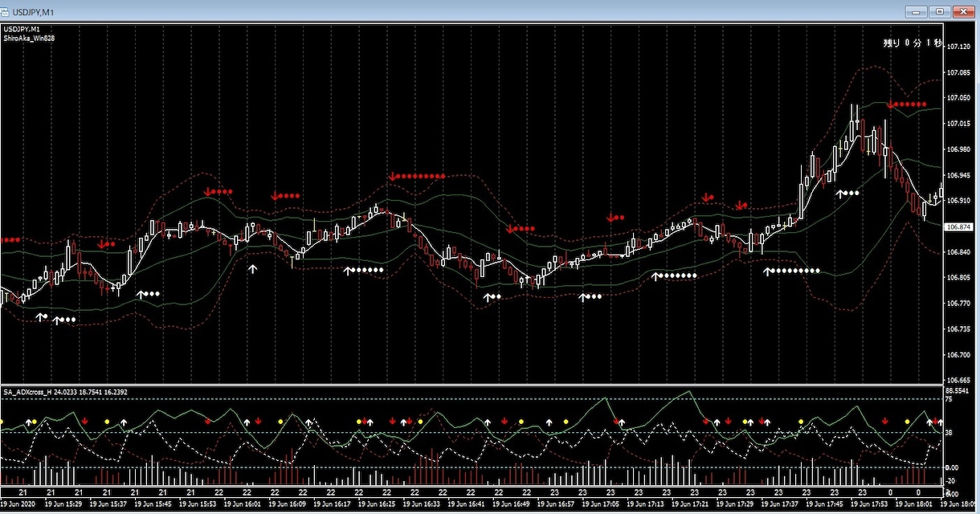The width and height of the screenshot is (980, 514).
Task: Click the "残り 0 分 1 秒" countdown text
Action: tap(911, 43)
